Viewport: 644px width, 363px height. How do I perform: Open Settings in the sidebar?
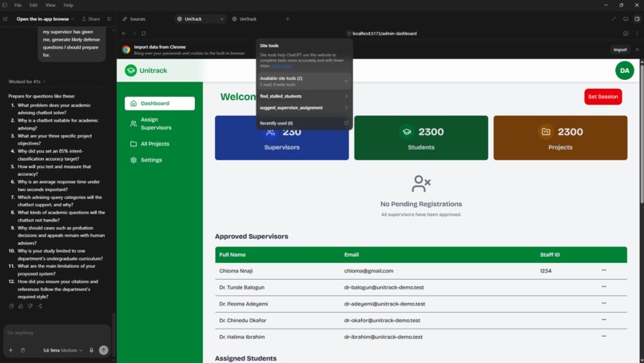159,160
